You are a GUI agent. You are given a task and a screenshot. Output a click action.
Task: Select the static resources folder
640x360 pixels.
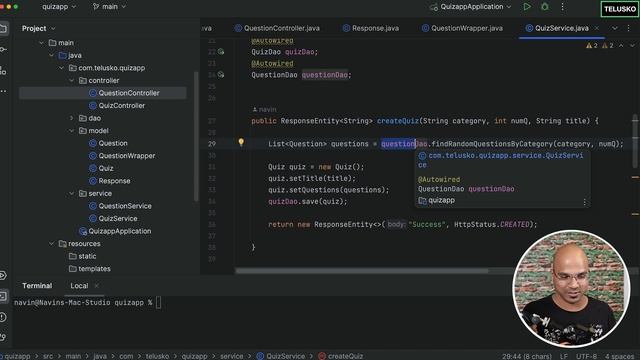click(x=87, y=256)
